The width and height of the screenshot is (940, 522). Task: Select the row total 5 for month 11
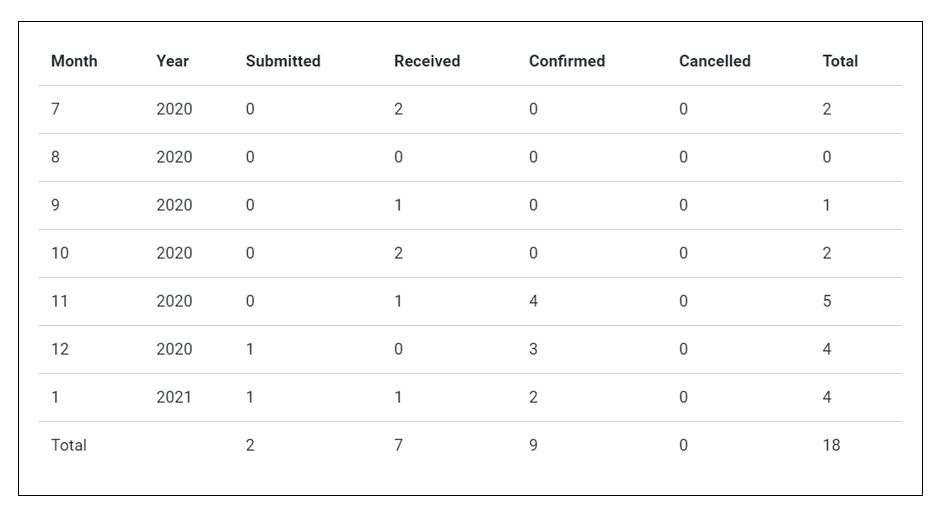coord(827,301)
